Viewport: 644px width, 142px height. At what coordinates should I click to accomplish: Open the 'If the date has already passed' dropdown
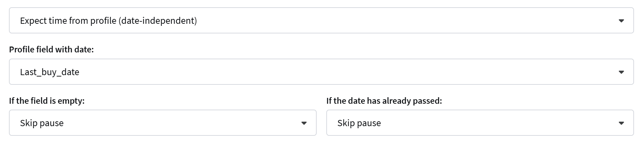pos(480,123)
